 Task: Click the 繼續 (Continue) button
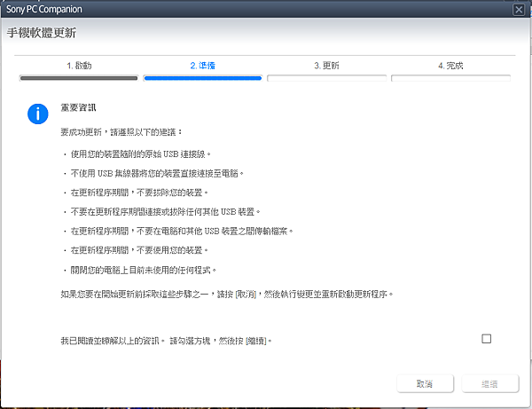pyautogui.click(x=489, y=383)
